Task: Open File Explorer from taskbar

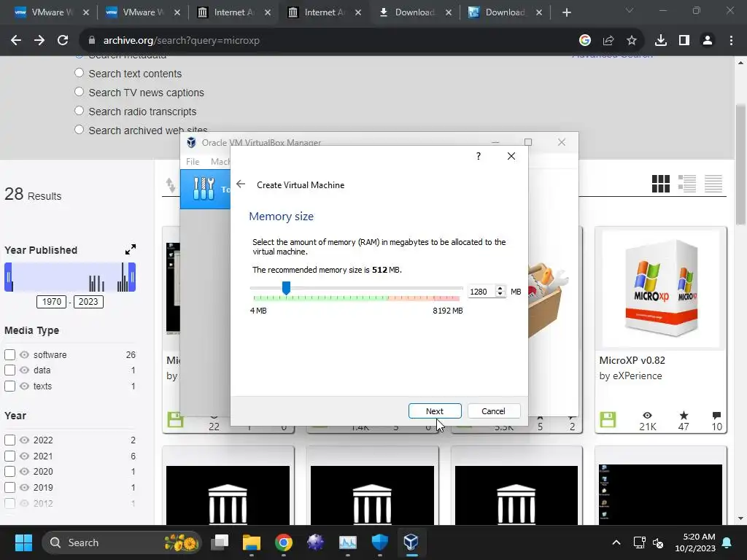Action: (252, 542)
